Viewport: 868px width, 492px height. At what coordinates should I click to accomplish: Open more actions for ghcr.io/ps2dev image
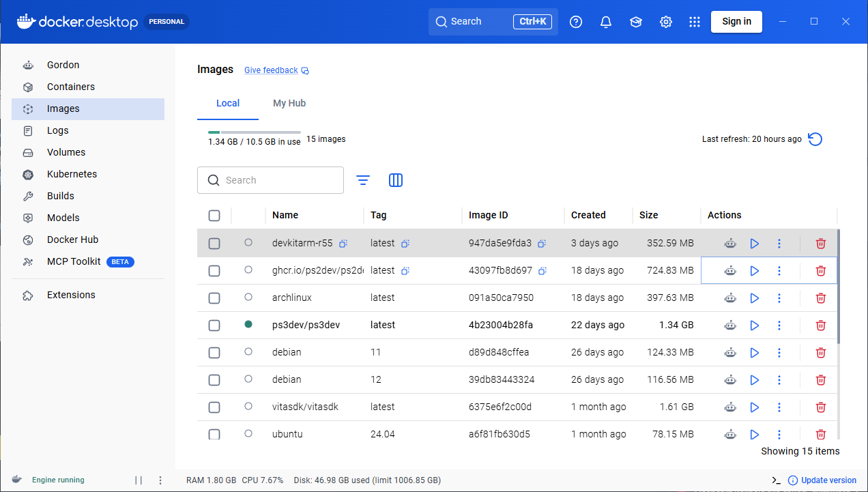[779, 271]
